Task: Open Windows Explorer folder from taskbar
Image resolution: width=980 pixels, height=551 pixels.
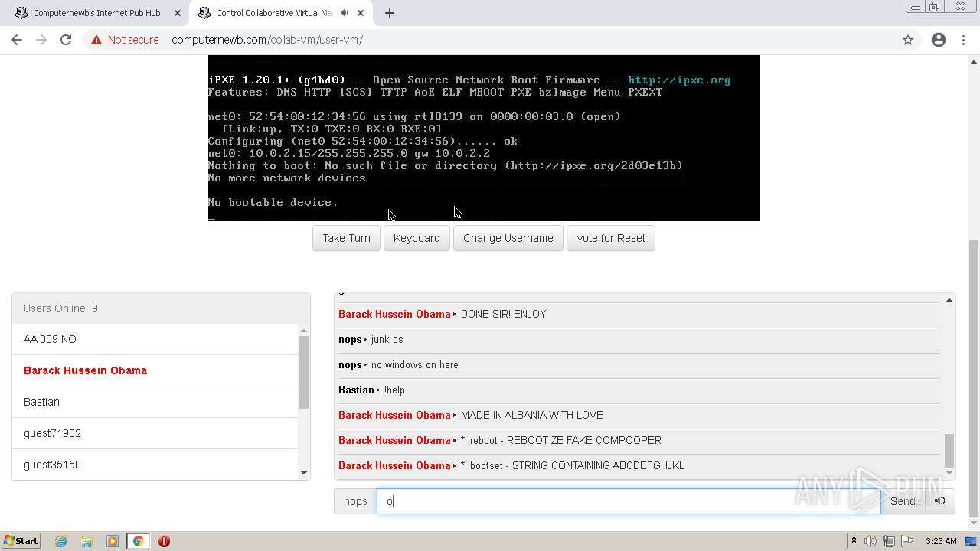Action: 87,541
